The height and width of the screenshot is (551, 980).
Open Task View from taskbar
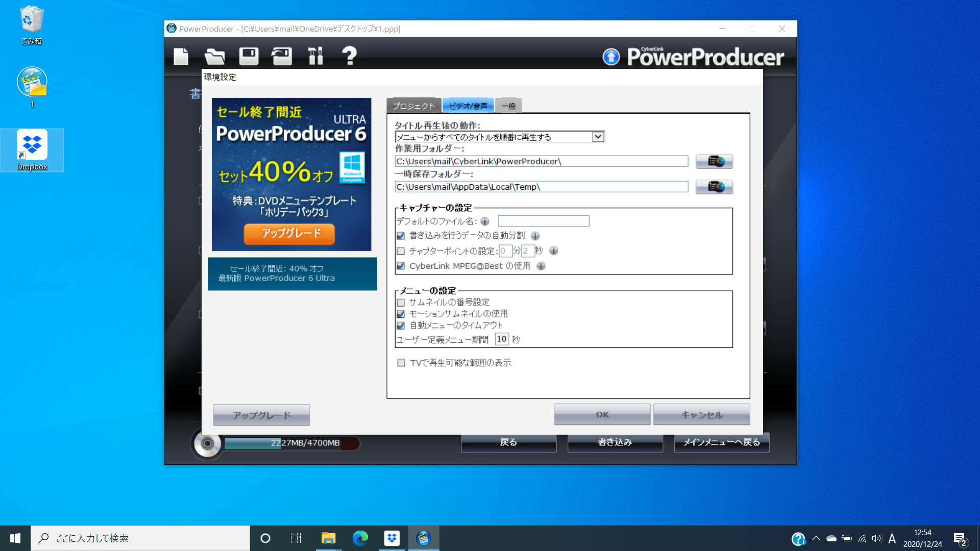pos(296,538)
